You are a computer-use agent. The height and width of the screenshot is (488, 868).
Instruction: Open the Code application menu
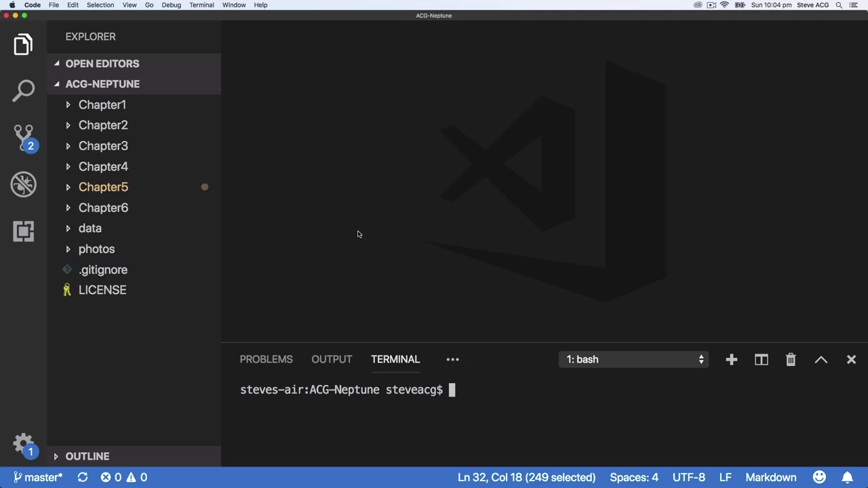[33, 5]
